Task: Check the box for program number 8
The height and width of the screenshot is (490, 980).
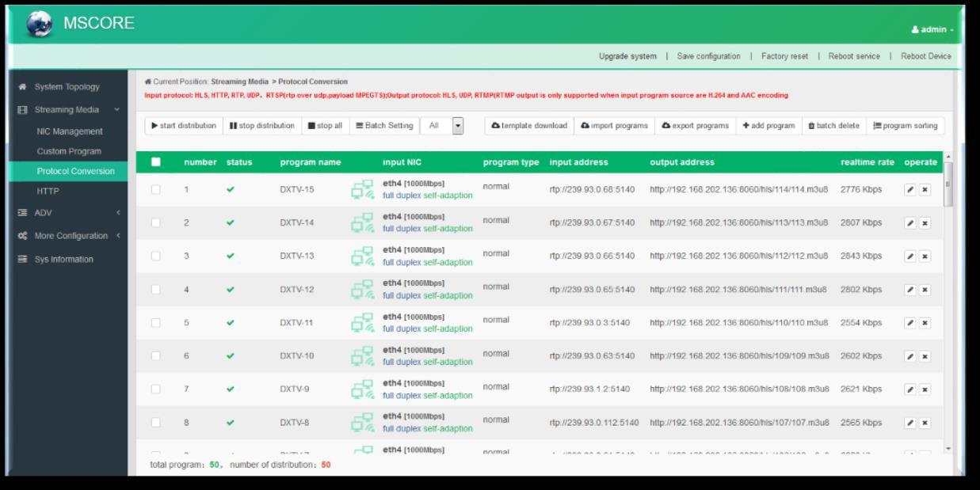Action: point(156,423)
